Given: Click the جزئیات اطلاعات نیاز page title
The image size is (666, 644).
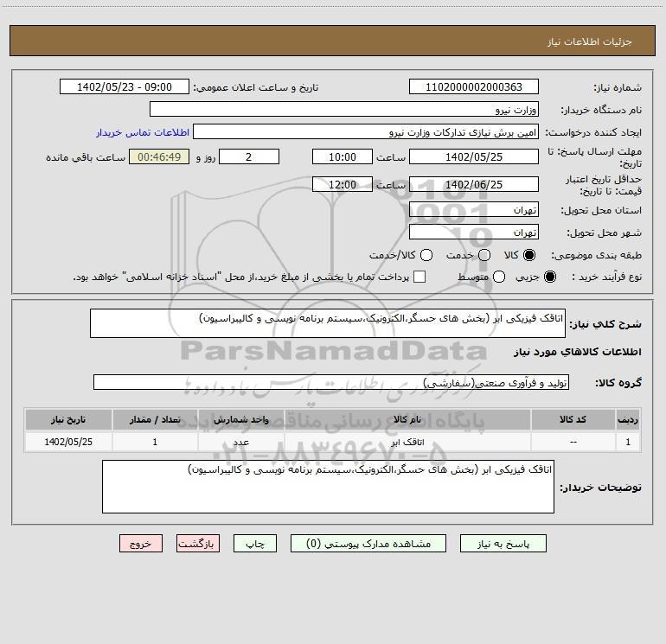Looking at the screenshot, I should (590, 41).
